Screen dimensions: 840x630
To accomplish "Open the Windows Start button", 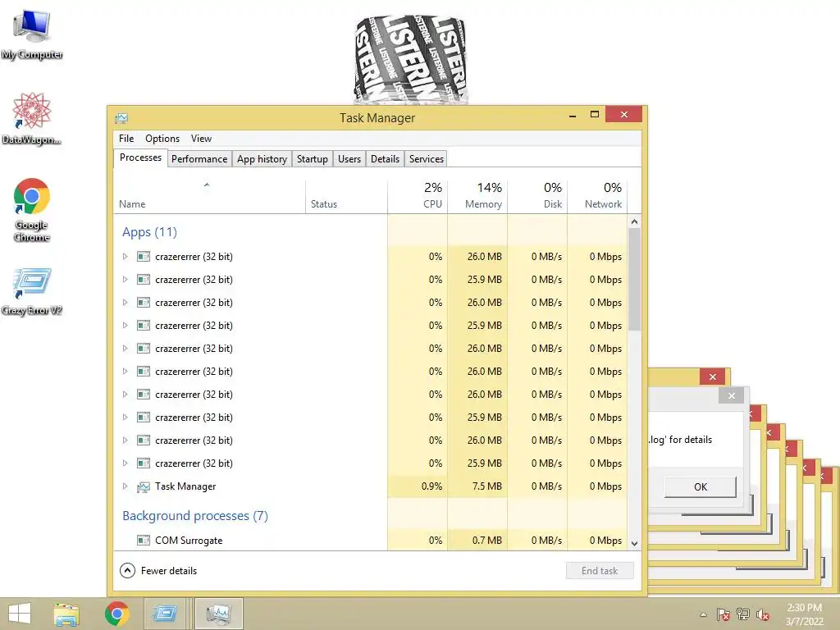I will click(x=20, y=614).
